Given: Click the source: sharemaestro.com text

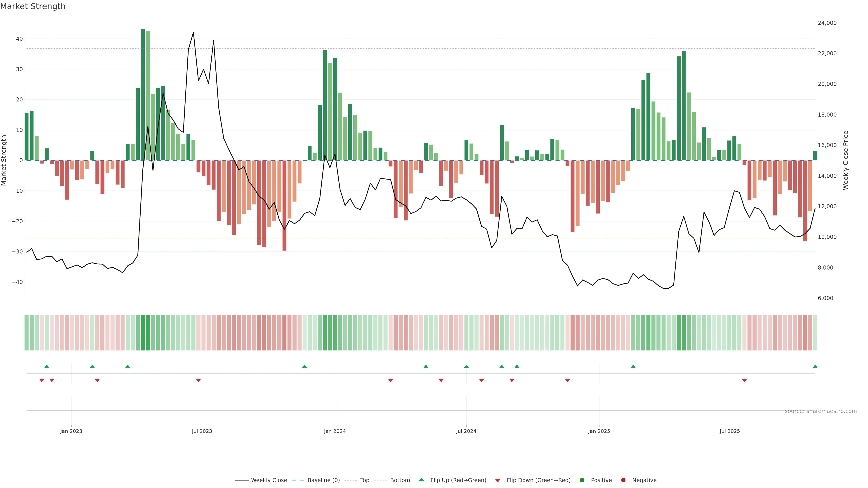Looking at the screenshot, I should click(821, 411).
